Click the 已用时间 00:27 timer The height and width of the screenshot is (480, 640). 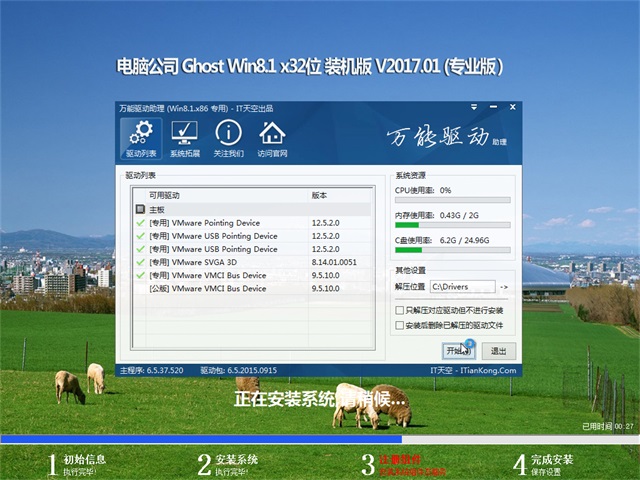click(x=608, y=426)
